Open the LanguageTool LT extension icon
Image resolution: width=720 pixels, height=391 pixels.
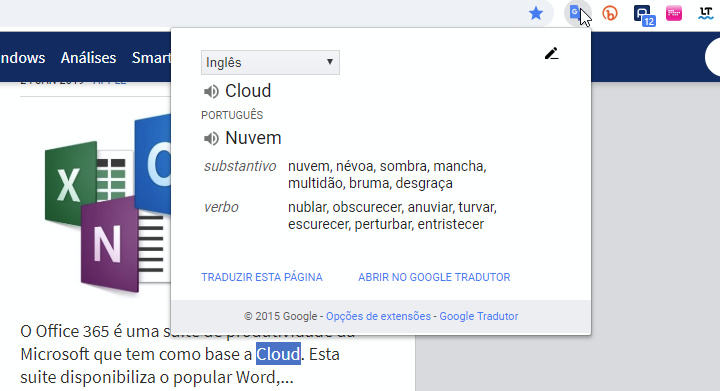[x=705, y=14]
